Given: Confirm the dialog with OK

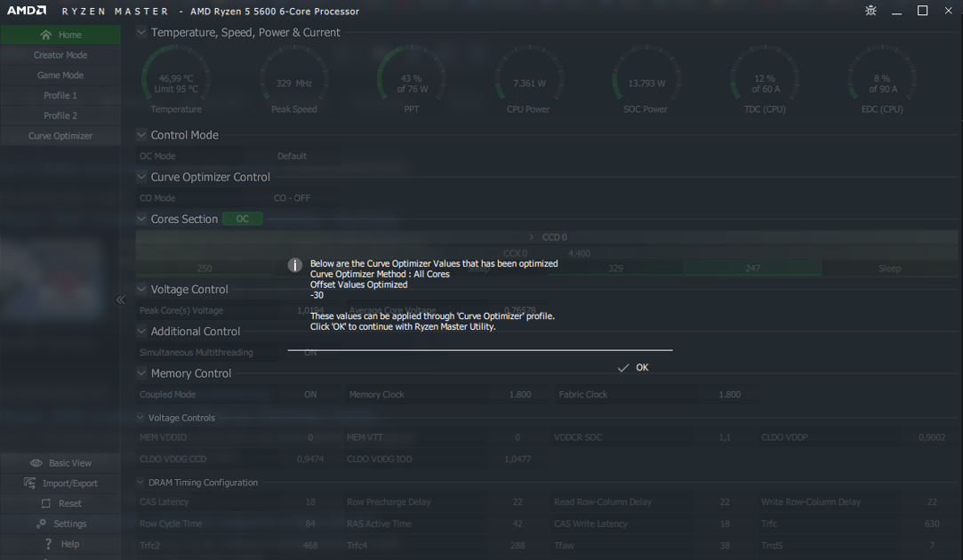Looking at the screenshot, I should point(642,367).
